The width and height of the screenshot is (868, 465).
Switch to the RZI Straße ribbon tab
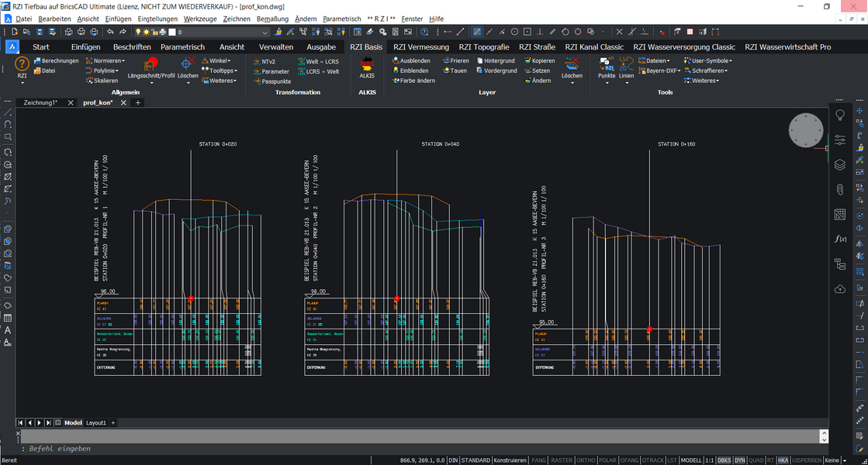point(537,47)
